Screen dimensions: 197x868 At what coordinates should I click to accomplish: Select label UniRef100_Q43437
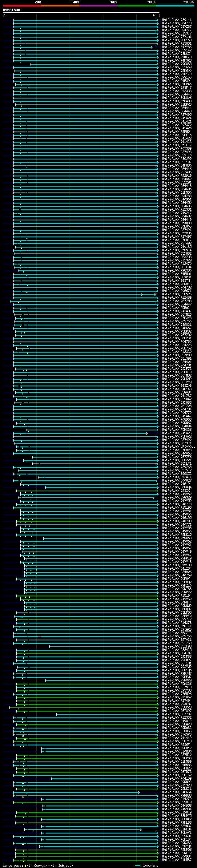point(177,311)
